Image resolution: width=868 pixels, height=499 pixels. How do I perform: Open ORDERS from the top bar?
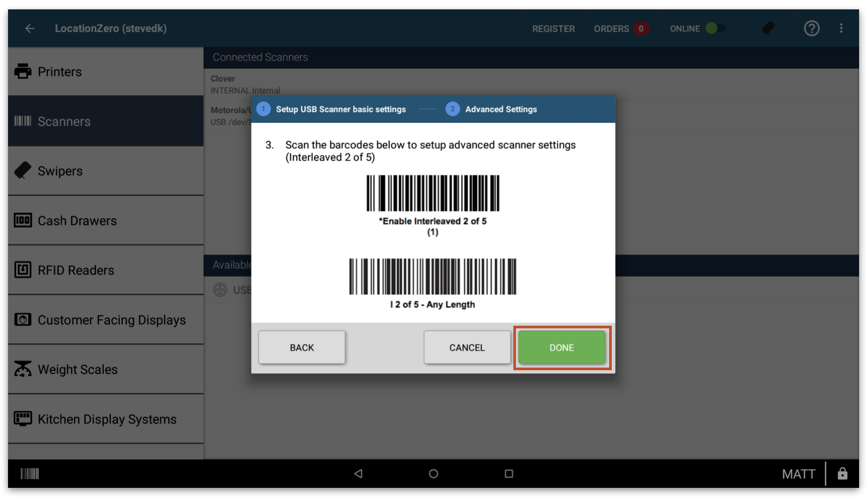tap(612, 29)
